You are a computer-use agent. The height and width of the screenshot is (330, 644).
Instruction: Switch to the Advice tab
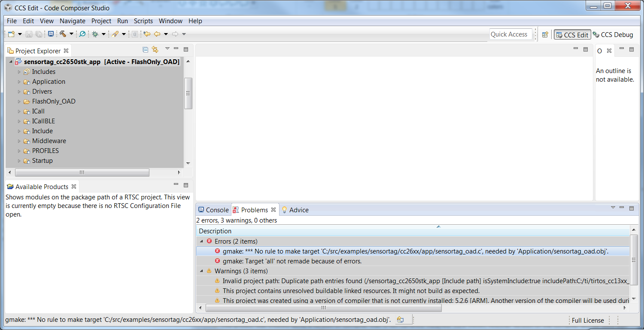[x=295, y=210]
